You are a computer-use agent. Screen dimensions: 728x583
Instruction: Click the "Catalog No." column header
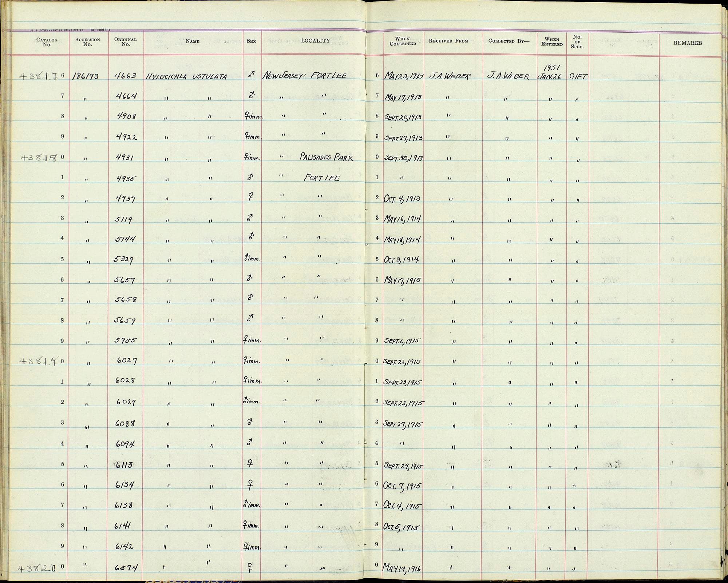47,42
